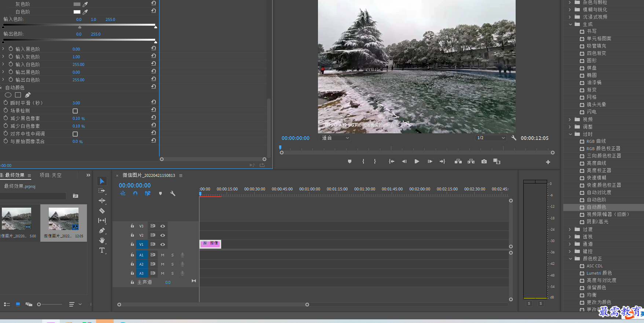Image resolution: width=644 pixels, height=323 pixels.
Task: Expand the Adjust effects folder
Action: (570, 127)
